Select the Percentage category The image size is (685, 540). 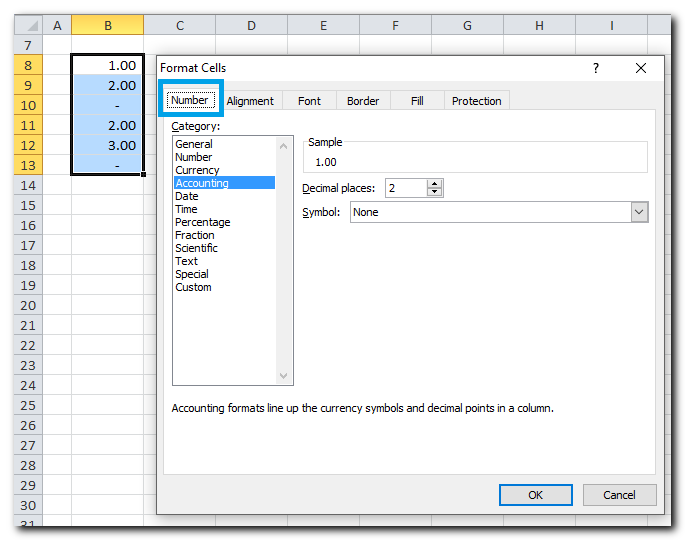point(202,222)
